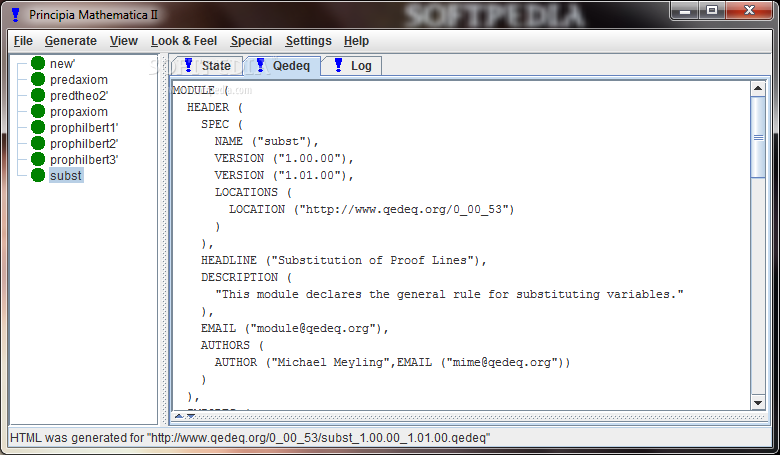Open the Help menu
This screenshot has height=455, width=780.
[356, 41]
